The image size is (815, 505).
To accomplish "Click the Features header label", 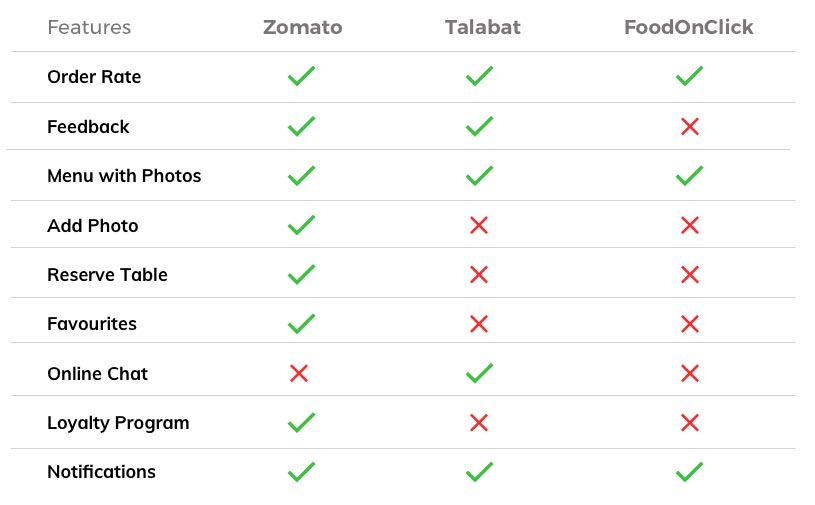I will (x=89, y=27).
